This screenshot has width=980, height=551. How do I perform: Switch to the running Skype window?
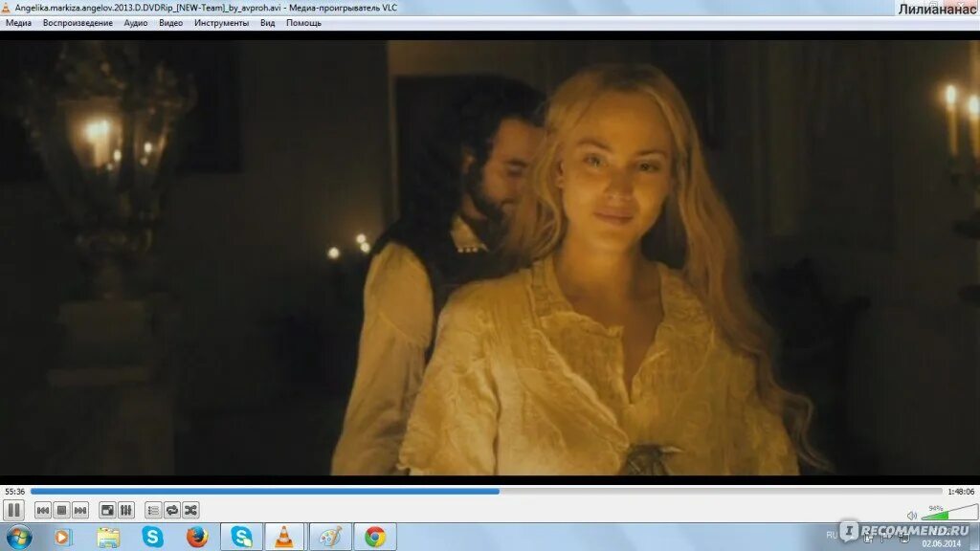pyautogui.click(x=242, y=538)
